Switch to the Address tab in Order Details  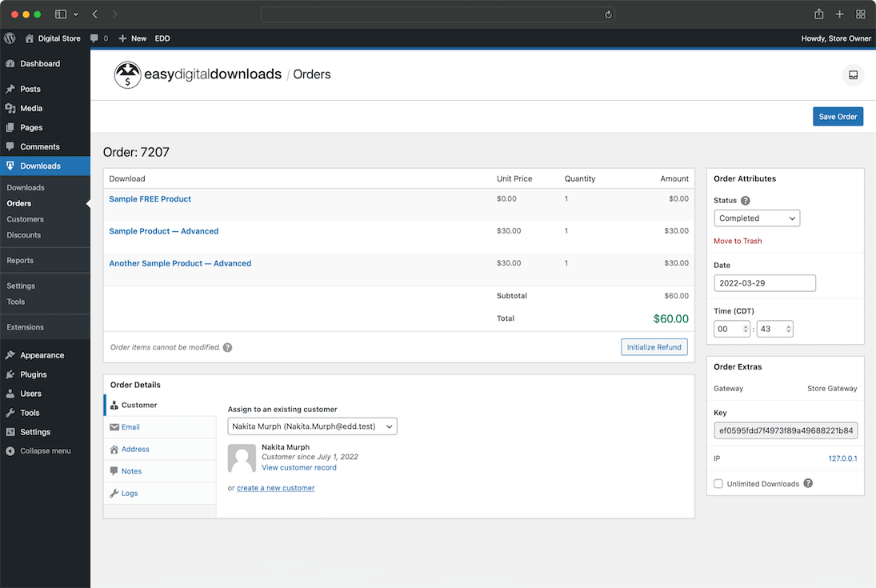[x=135, y=450]
